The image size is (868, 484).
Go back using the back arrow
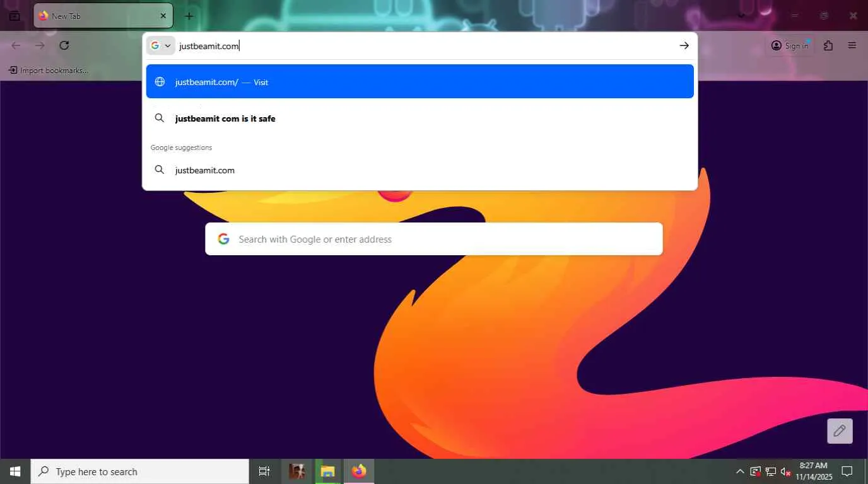point(16,45)
